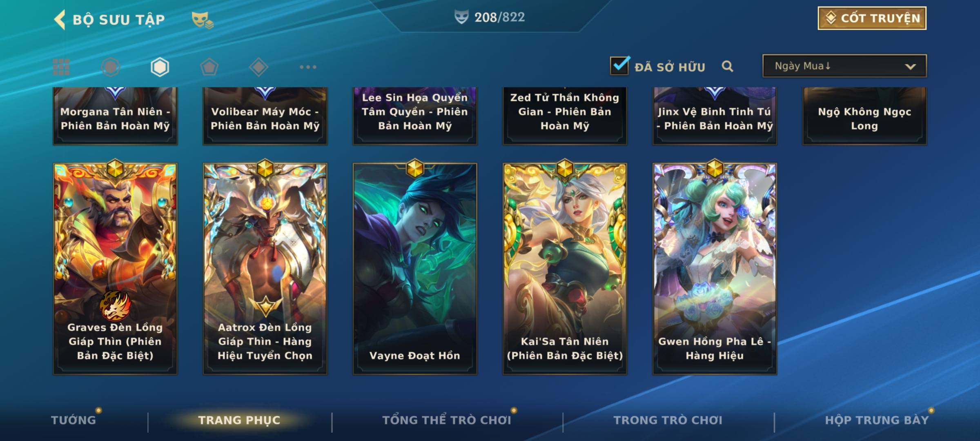Click the search magnifier icon

click(727, 66)
